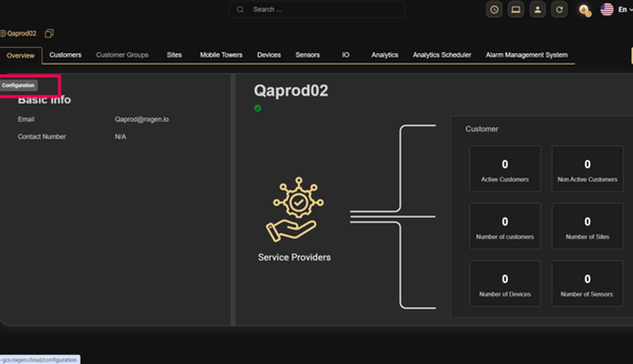Click the refresh icon in header

(559, 9)
